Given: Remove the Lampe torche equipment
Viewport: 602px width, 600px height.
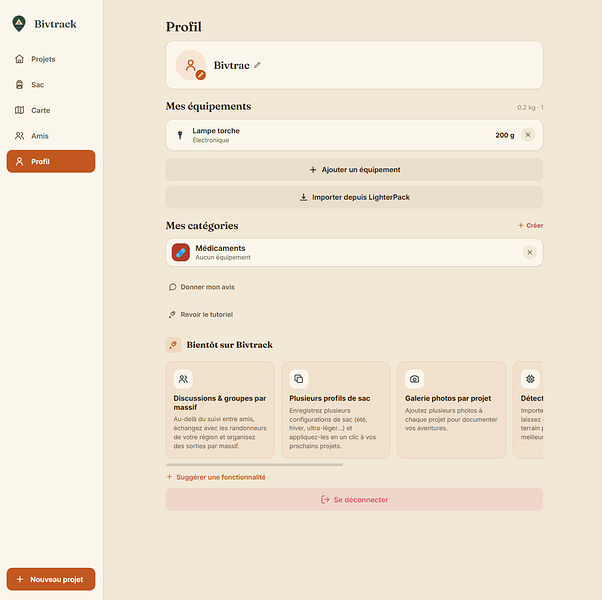Looking at the screenshot, I should [528, 135].
